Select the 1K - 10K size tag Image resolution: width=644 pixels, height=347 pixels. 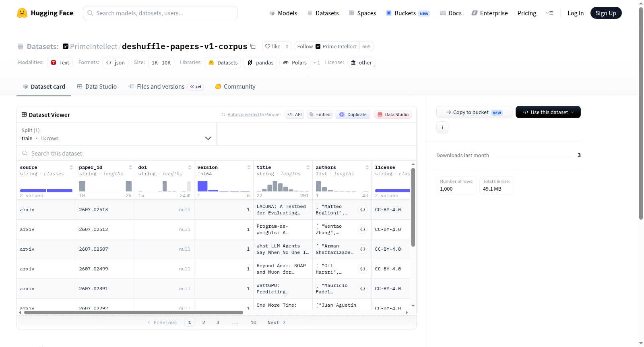(x=161, y=62)
